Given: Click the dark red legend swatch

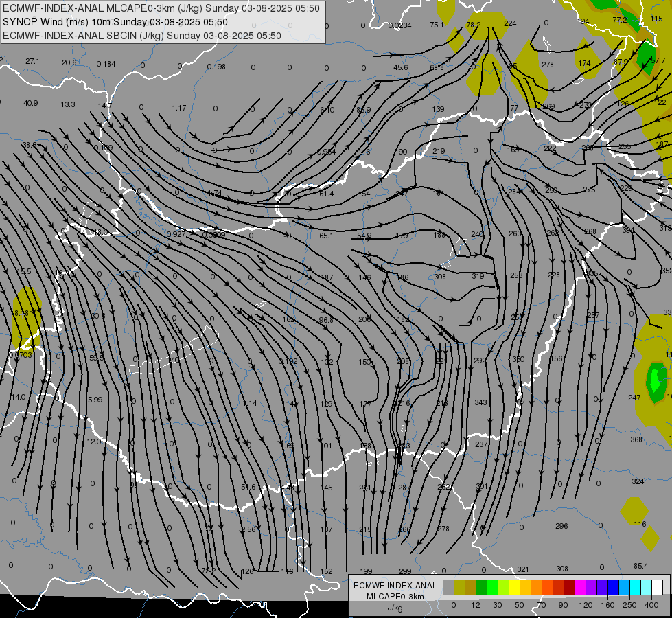Looking at the screenshot, I should [569, 587].
